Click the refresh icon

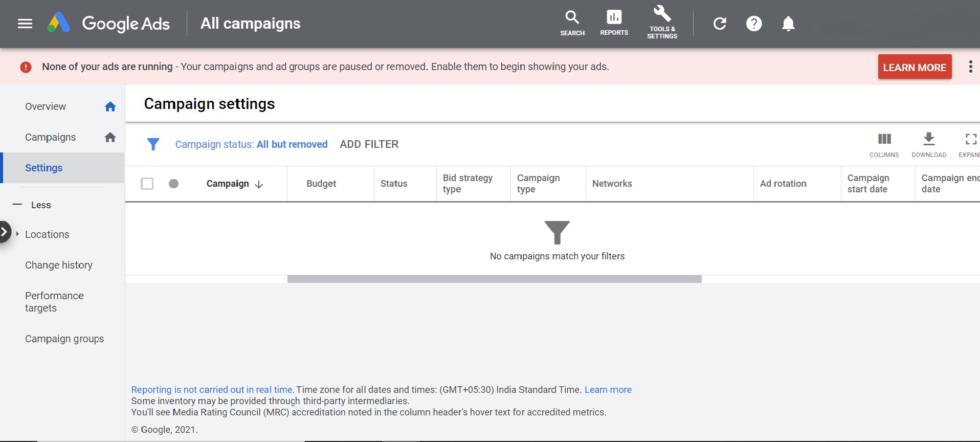[720, 24]
